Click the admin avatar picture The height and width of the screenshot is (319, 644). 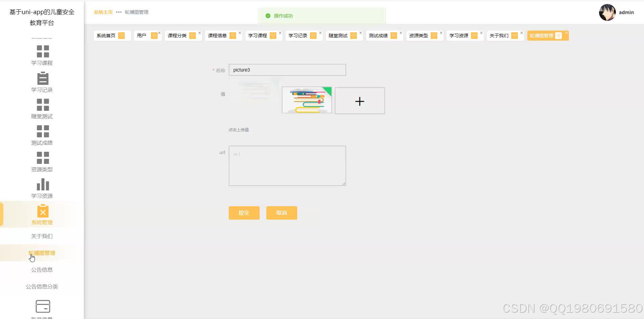click(x=607, y=12)
